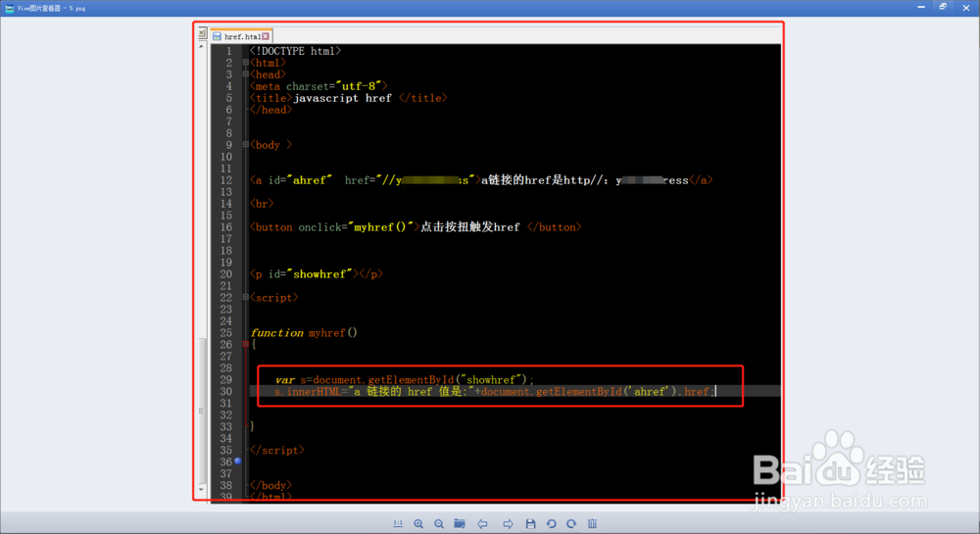This screenshot has width=980, height=534.
Task: Rotate the image clockwise
Action: click(571, 523)
